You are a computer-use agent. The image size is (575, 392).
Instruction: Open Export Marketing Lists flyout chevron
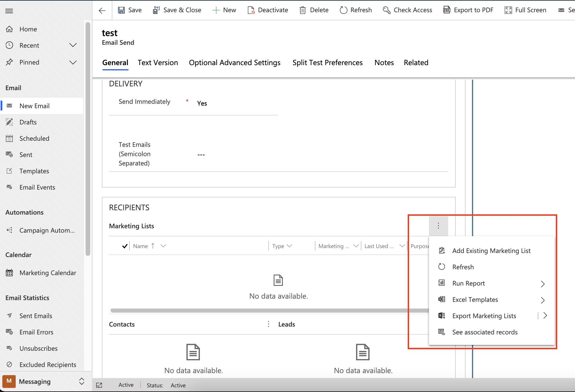[545, 316]
